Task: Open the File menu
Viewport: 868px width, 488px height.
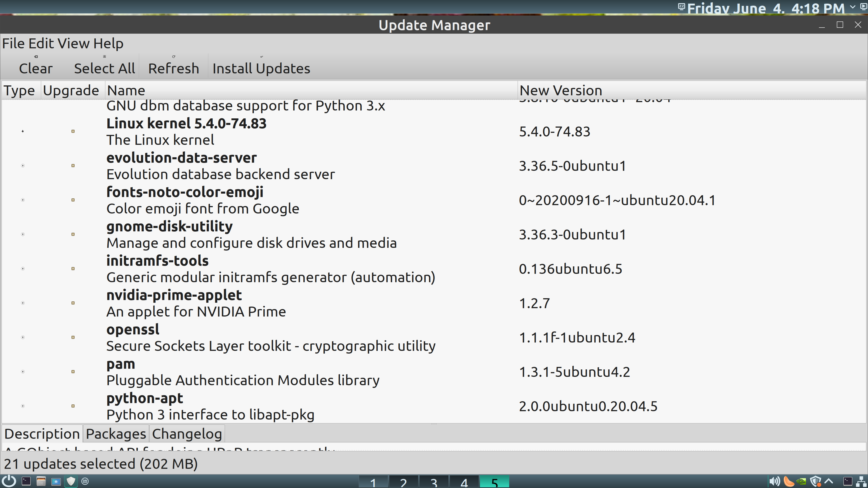Action: point(14,43)
